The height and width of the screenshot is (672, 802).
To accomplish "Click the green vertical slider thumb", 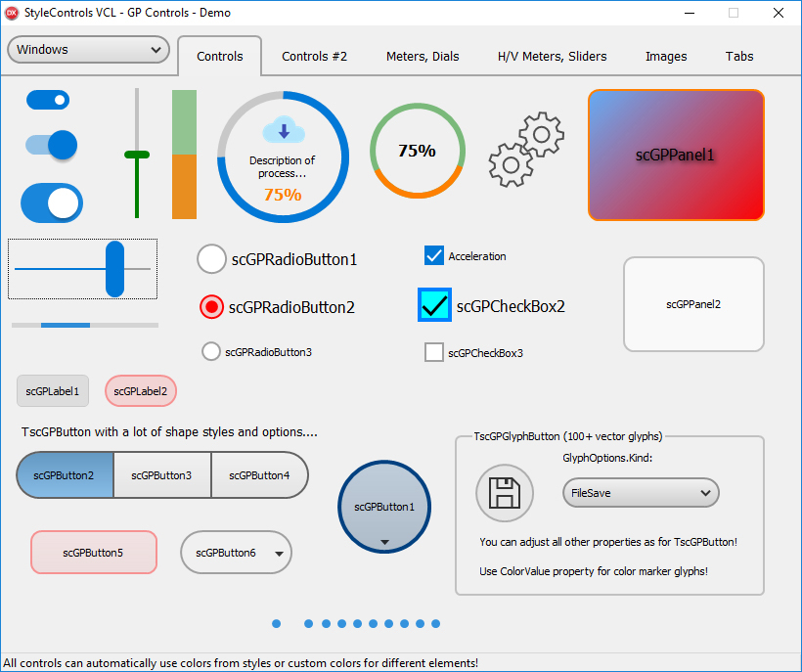I will pos(137,155).
